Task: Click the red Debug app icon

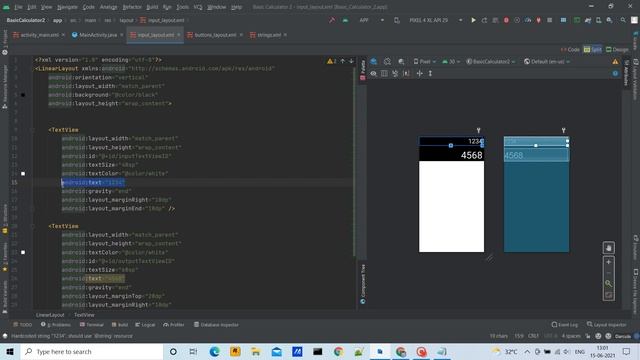Action: coord(506,20)
